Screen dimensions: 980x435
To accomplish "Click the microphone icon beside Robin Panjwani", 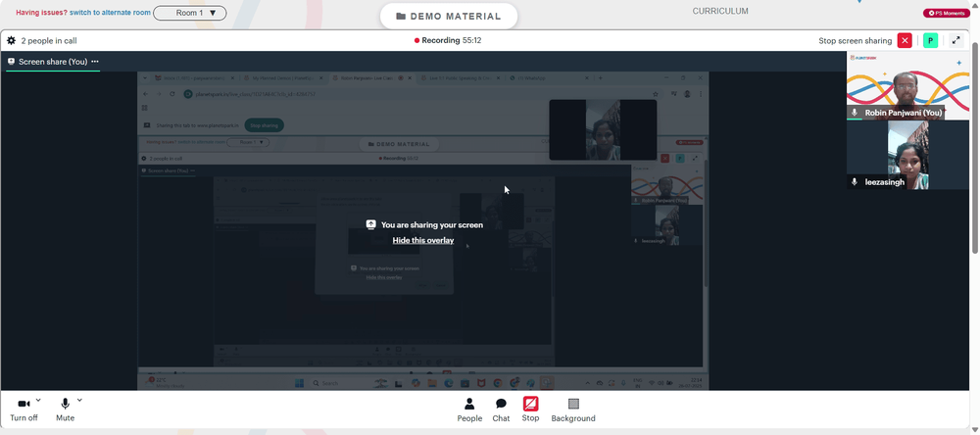I will pyautogui.click(x=855, y=113).
